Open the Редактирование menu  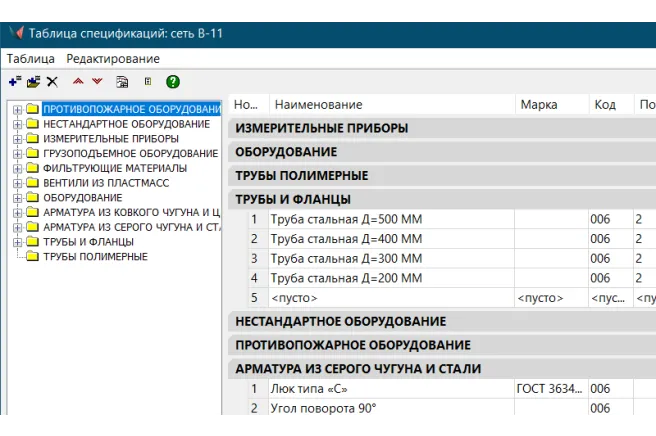[113, 59]
